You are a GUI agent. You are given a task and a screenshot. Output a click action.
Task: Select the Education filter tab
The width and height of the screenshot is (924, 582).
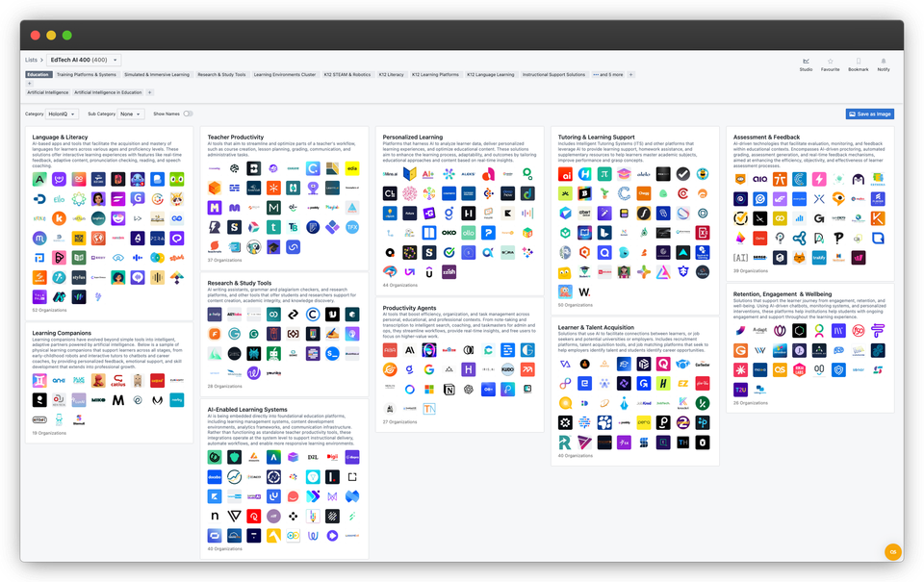(37, 74)
